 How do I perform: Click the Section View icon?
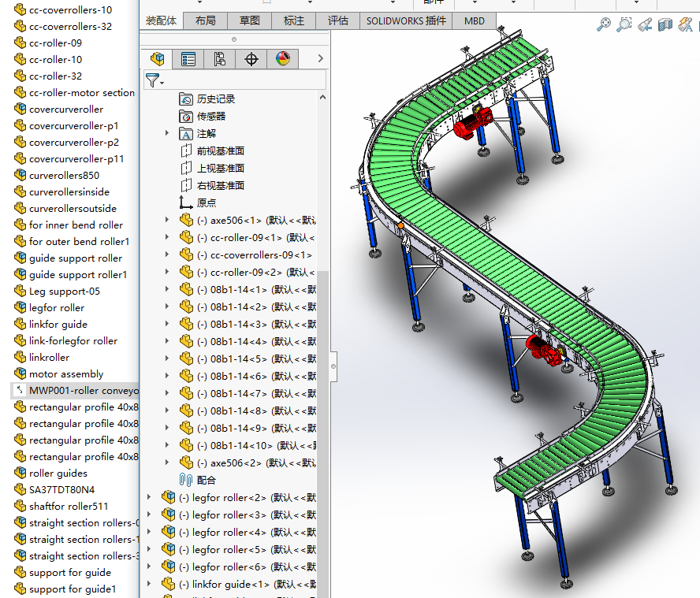(666, 24)
